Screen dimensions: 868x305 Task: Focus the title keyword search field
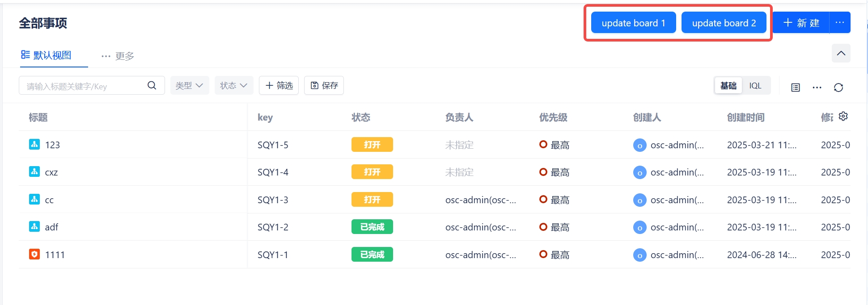[x=83, y=86]
